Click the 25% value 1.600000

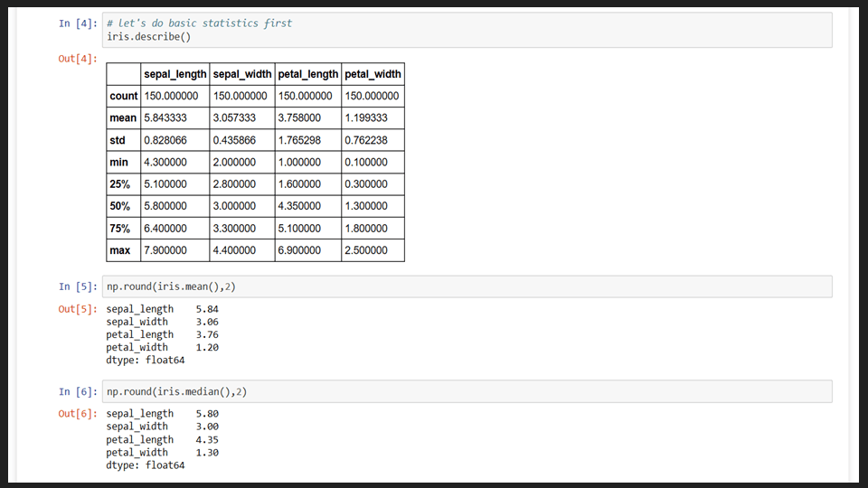[x=299, y=184]
